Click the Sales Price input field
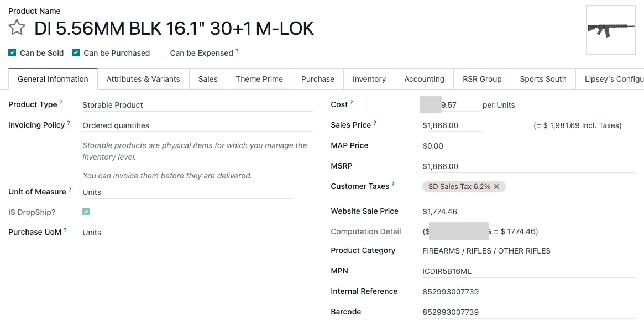The height and width of the screenshot is (321, 644). pos(451,125)
